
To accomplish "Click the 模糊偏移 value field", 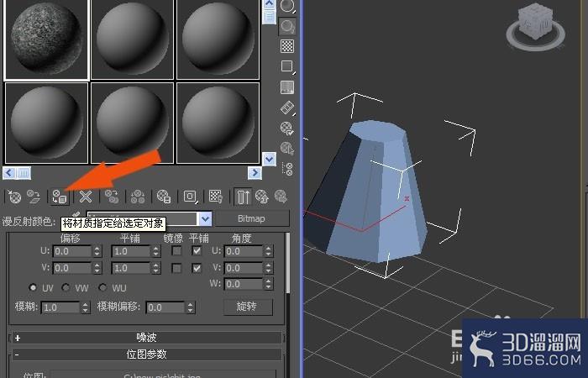I will tap(165, 308).
